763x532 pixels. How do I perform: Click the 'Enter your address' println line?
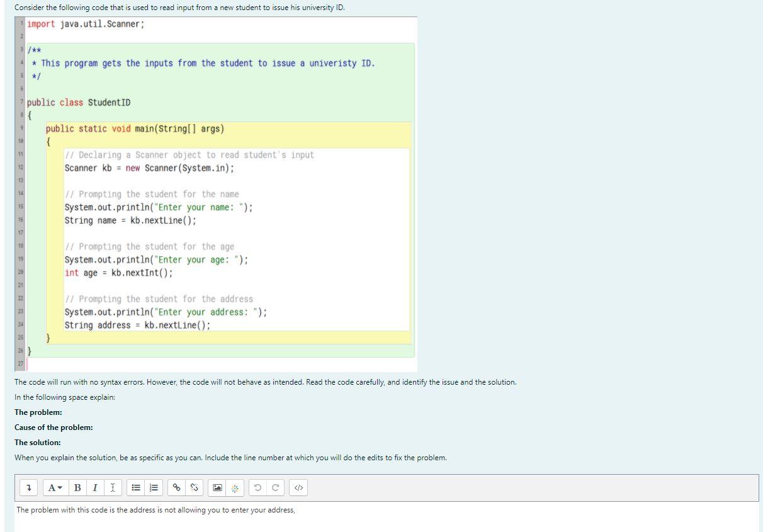pos(166,312)
